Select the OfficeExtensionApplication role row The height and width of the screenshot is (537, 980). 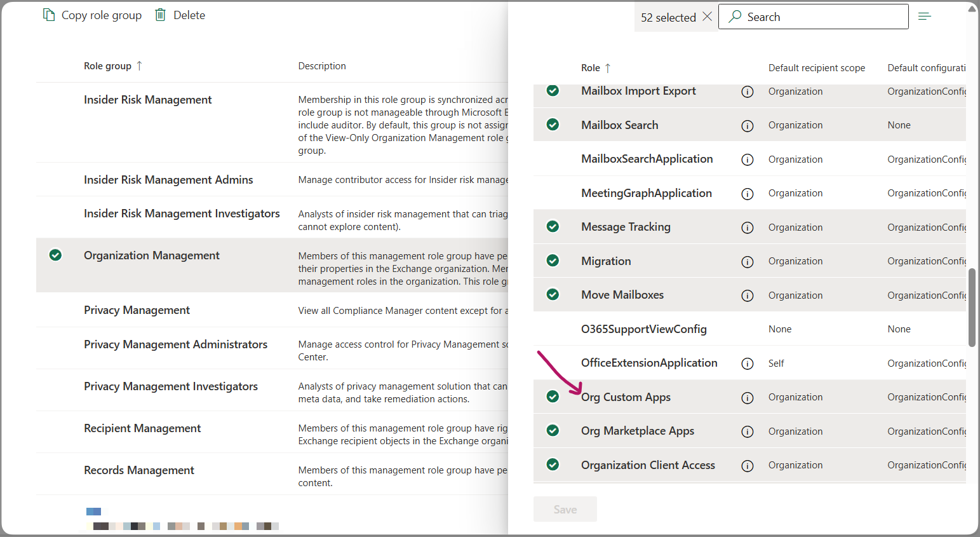click(749, 363)
